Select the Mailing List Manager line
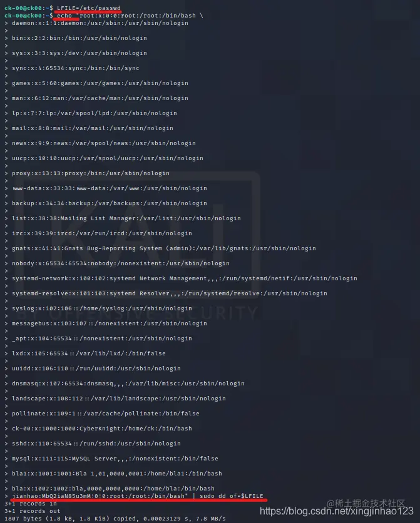The image size is (420, 523). pyautogui.click(x=126, y=218)
